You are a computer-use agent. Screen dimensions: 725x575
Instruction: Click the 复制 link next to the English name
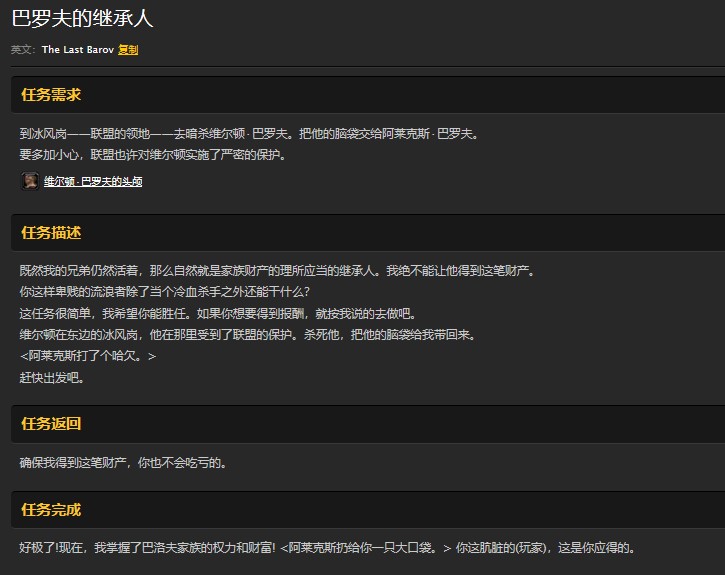pos(128,49)
